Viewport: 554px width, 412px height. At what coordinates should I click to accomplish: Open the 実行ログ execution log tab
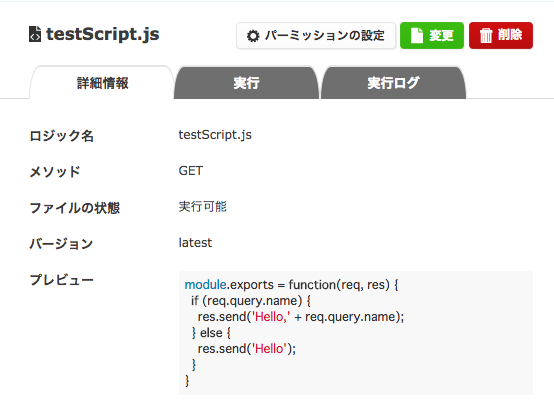click(x=393, y=83)
